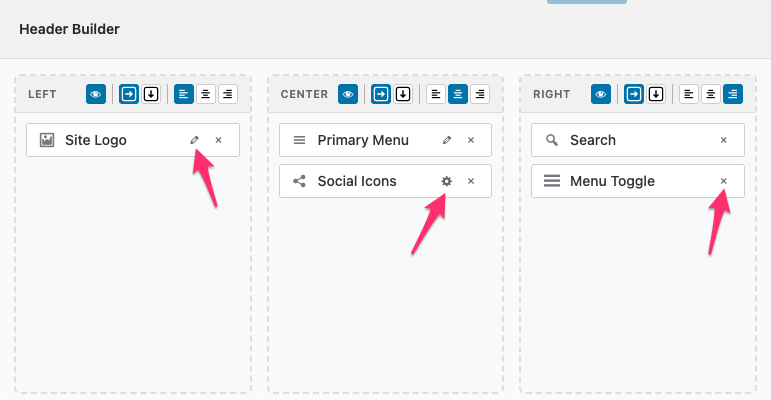
Task: Set Left column to vertical direction
Action: [x=150, y=94]
